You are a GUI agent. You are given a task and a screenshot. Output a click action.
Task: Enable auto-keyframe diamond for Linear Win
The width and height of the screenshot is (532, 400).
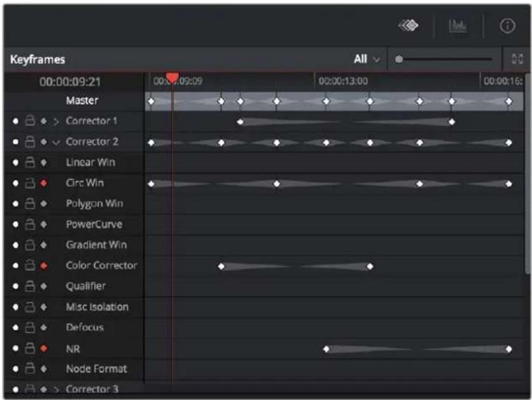click(x=44, y=162)
